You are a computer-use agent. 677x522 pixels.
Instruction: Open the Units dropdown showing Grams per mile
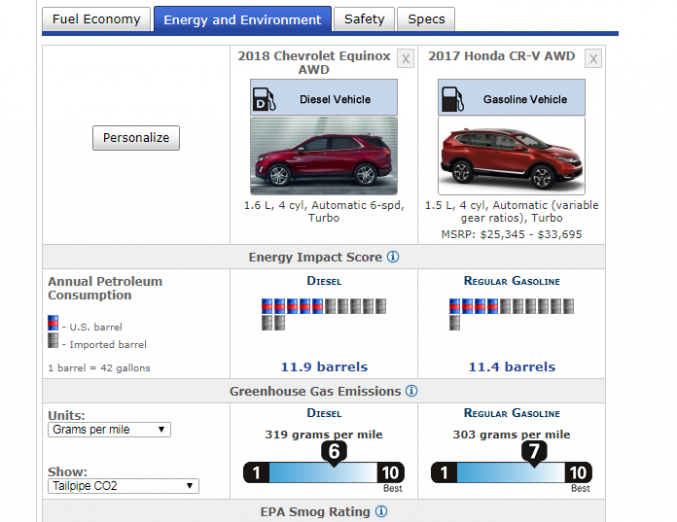(110, 430)
